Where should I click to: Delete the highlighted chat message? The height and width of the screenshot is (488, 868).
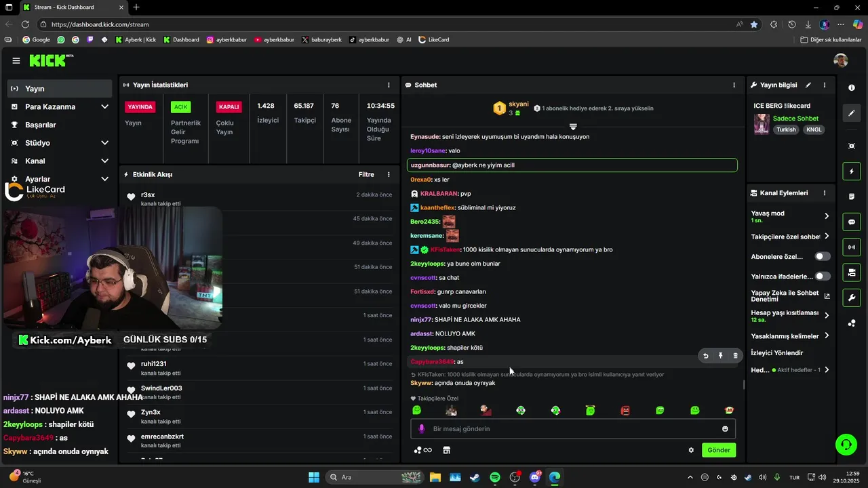click(x=735, y=356)
